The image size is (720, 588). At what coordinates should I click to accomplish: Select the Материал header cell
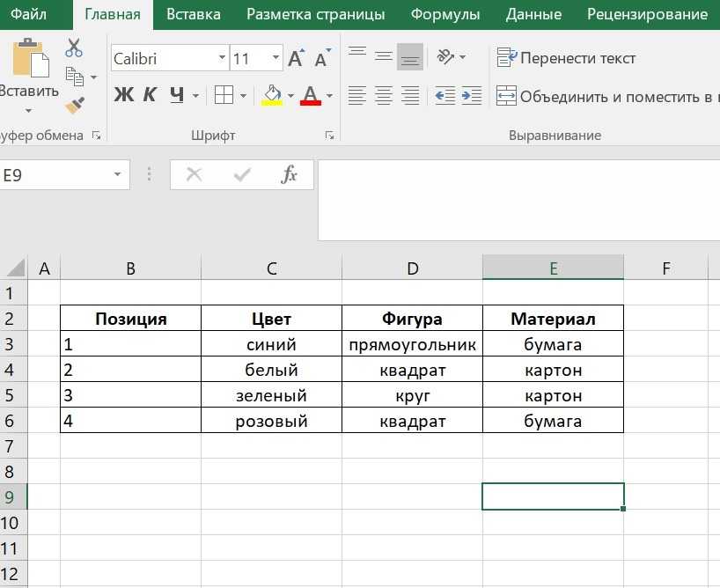[x=554, y=319]
